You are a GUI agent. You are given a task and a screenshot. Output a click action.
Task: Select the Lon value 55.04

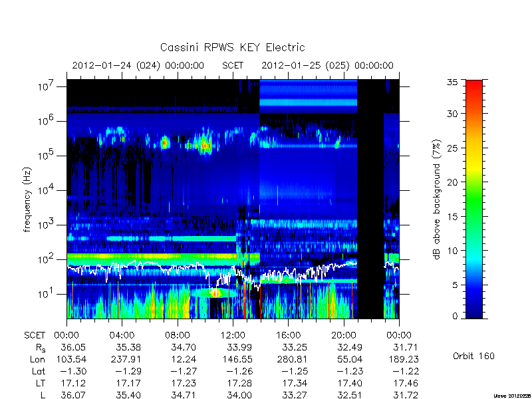pos(350,359)
